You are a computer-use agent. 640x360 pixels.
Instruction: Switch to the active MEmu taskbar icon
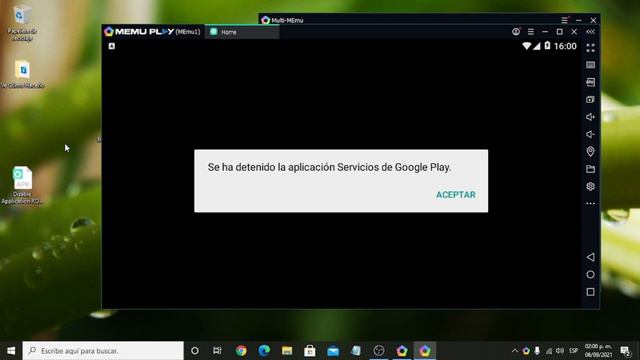[425, 351]
